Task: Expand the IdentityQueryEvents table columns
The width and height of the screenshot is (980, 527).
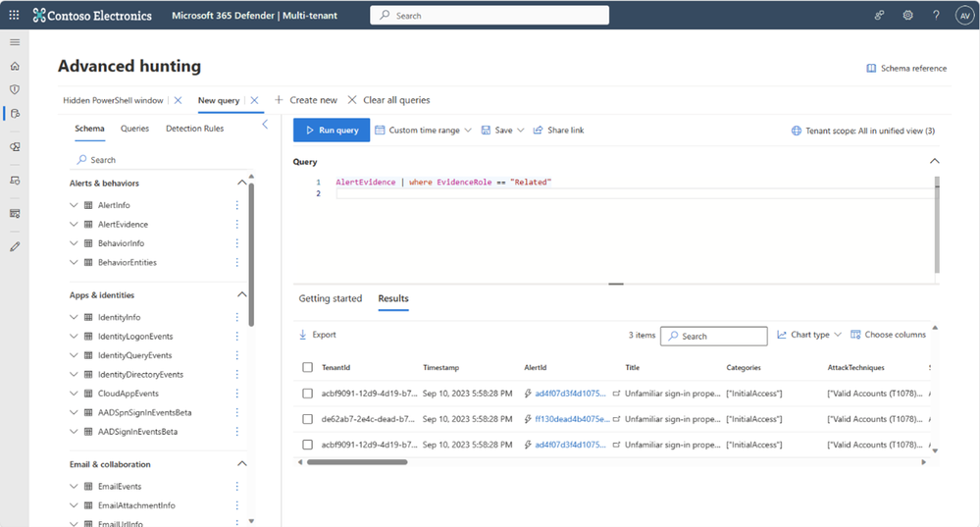Action: pyautogui.click(x=74, y=355)
